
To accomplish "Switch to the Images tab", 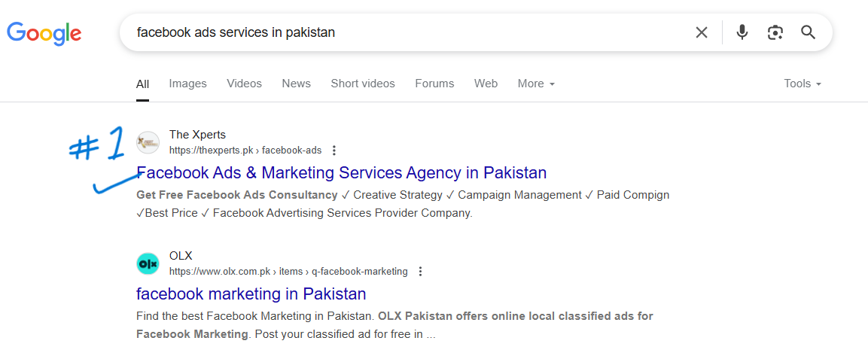I will (x=187, y=84).
